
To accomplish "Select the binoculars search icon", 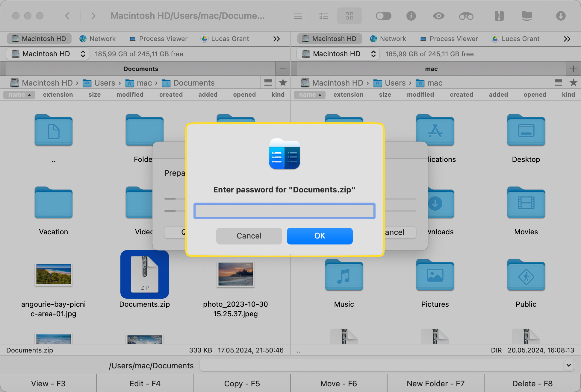I will tap(466, 17).
